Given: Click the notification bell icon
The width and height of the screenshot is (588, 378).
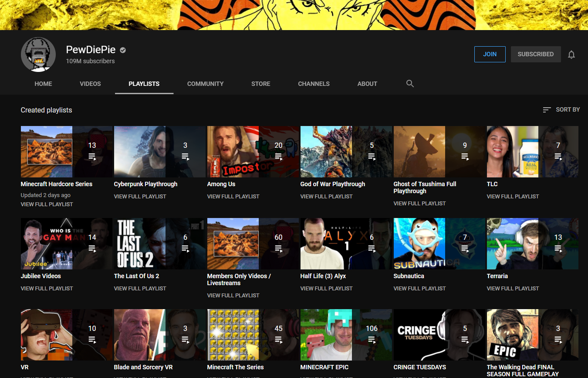Looking at the screenshot, I should click(x=571, y=54).
